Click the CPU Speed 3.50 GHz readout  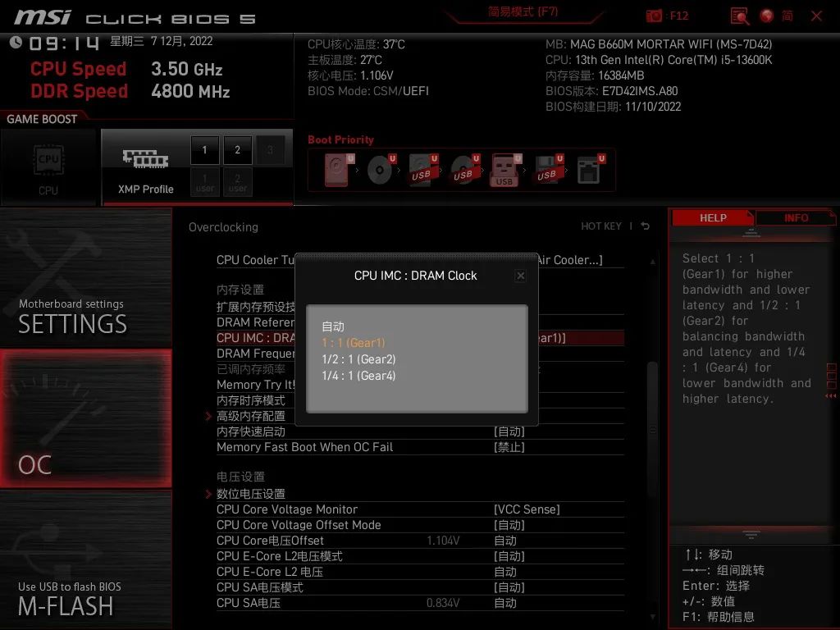tap(126, 69)
